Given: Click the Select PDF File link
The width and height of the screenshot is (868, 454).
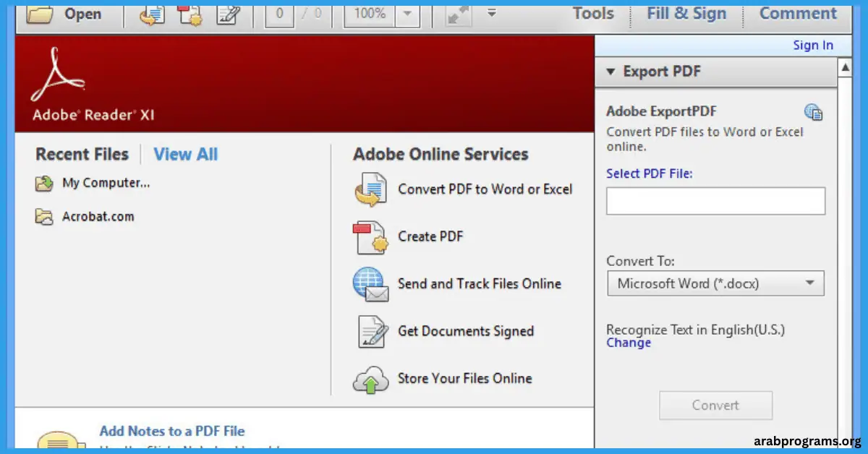Looking at the screenshot, I should click(650, 174).
